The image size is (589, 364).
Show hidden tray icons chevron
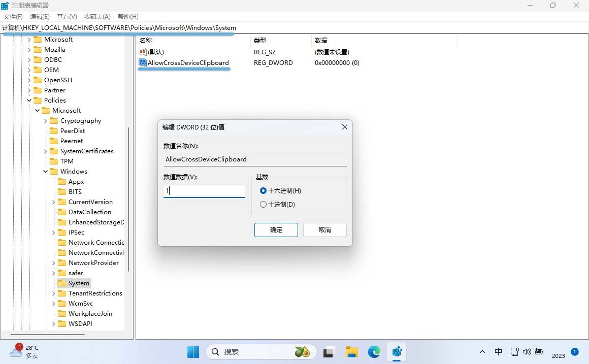tap(482, 352)
